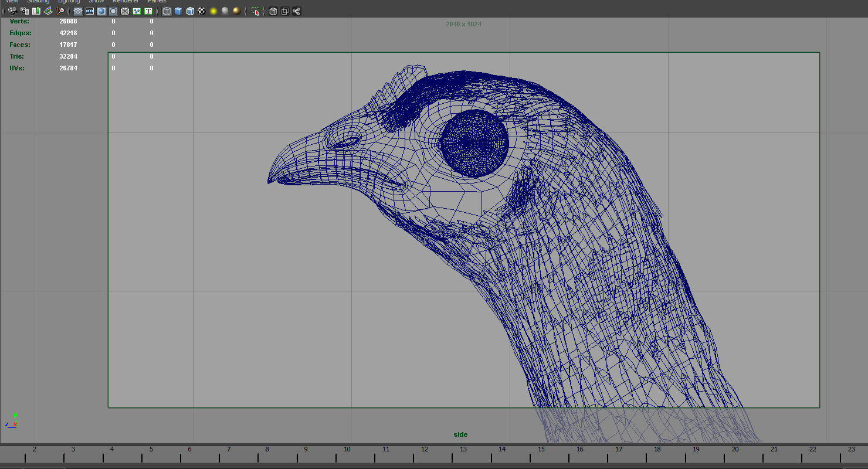
Task: Click the bird's eye wireframe mesh
Action: (474, 143)
